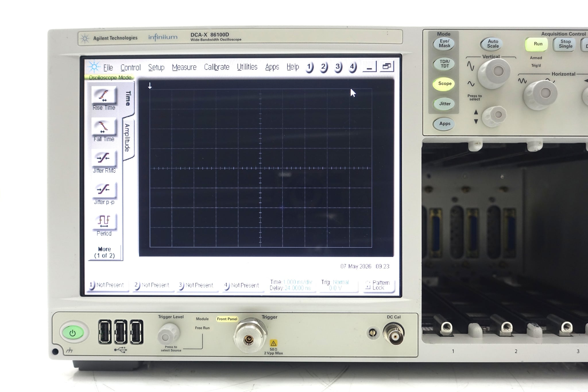Open channel 2 Not Present status
The height and width of the screenshot is (392, 588).
coord(153,285)
